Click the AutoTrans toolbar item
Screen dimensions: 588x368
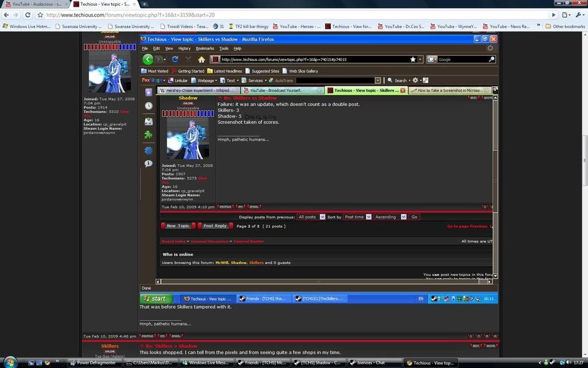click(281, 80)
